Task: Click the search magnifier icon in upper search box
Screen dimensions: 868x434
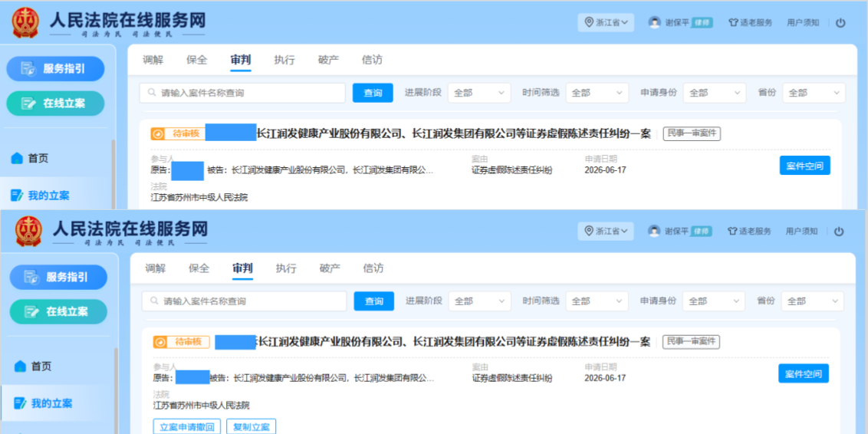Action: pos(151,93)
